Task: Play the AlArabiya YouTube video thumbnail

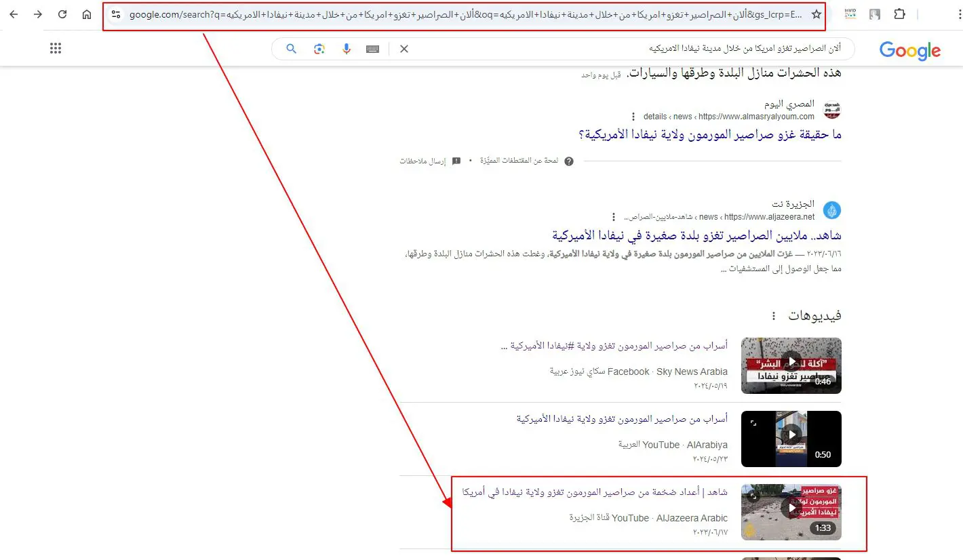Action: (x=791, y=439)
